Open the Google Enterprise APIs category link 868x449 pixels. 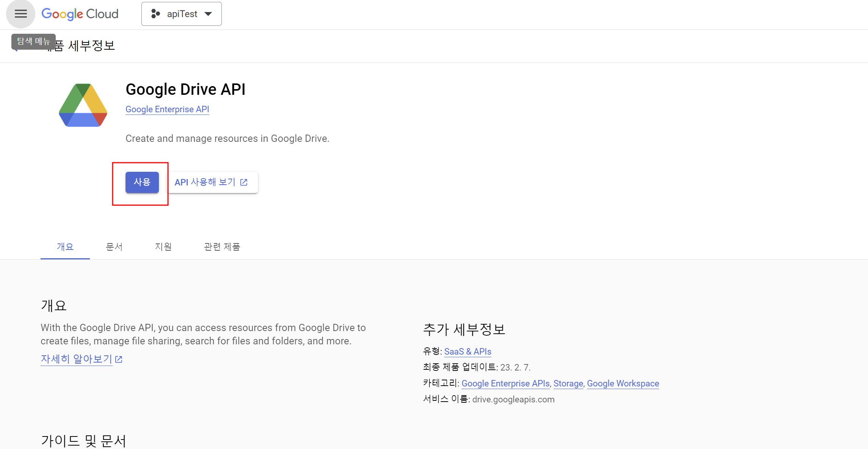point(505,383)
